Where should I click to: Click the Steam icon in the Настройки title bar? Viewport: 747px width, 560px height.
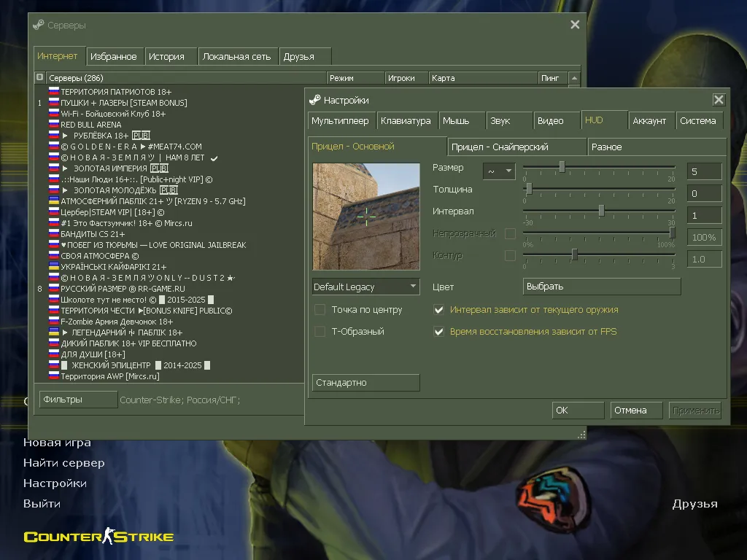pos(315,100)
